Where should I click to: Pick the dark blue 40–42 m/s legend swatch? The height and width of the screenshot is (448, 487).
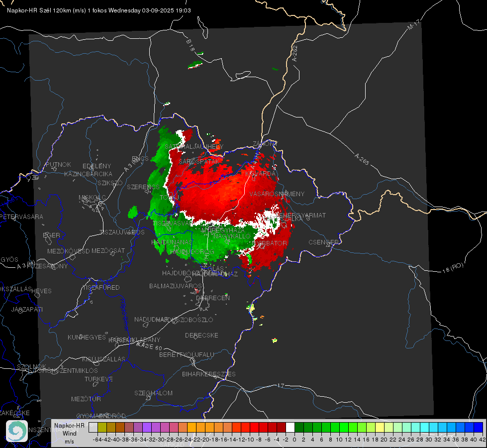tap(479, 427)
